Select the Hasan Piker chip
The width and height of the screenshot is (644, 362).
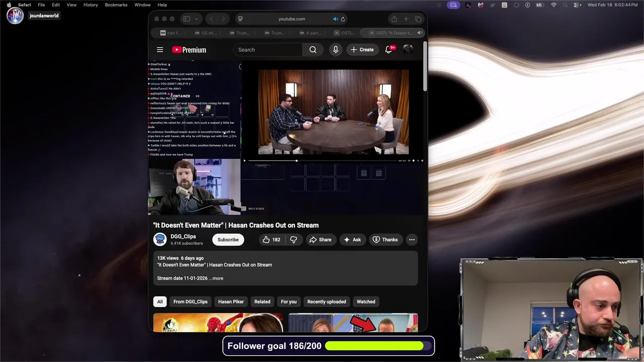[x=231, y=302]
